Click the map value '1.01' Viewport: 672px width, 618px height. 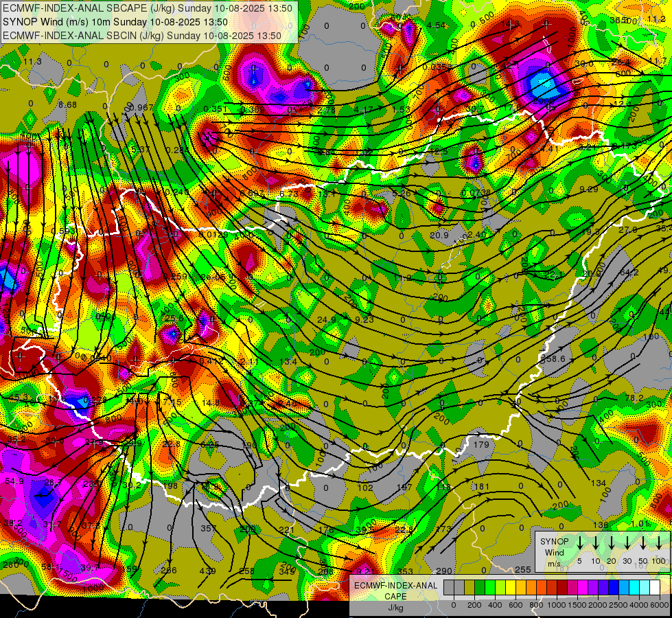[640, 524]
